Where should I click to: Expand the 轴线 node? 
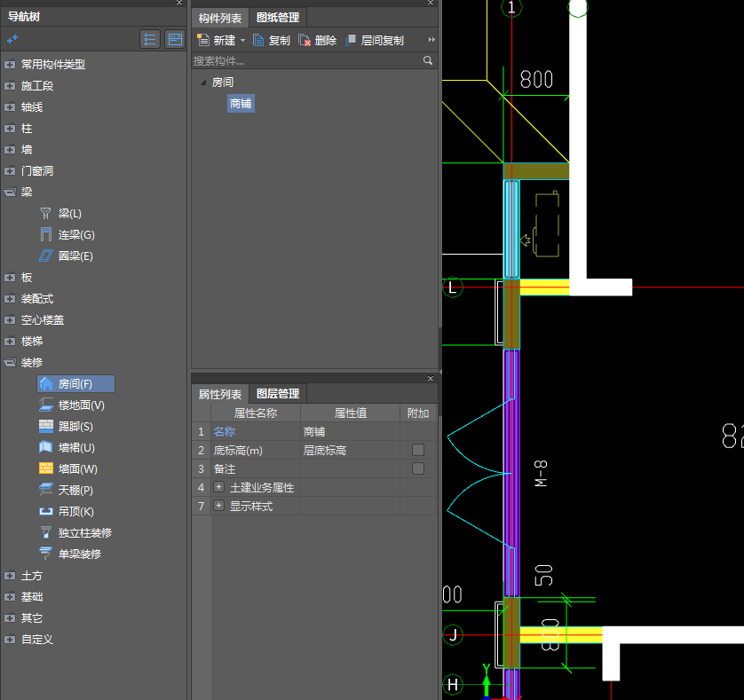tap(10, 107)
